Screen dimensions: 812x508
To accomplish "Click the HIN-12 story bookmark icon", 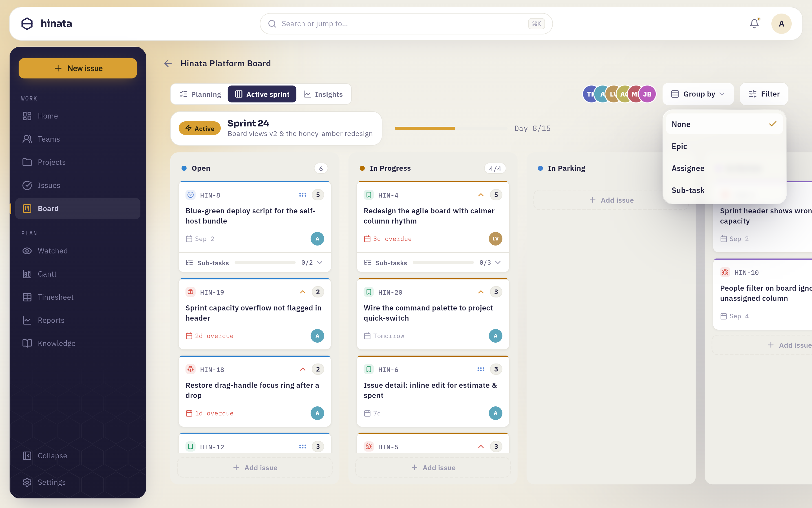I will (x=191, y=446).
